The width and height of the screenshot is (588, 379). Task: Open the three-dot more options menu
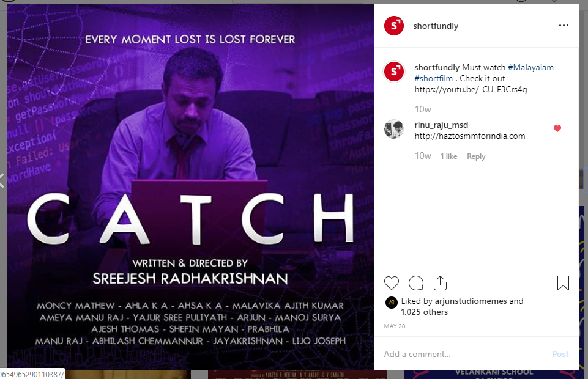tap(564, 26)
